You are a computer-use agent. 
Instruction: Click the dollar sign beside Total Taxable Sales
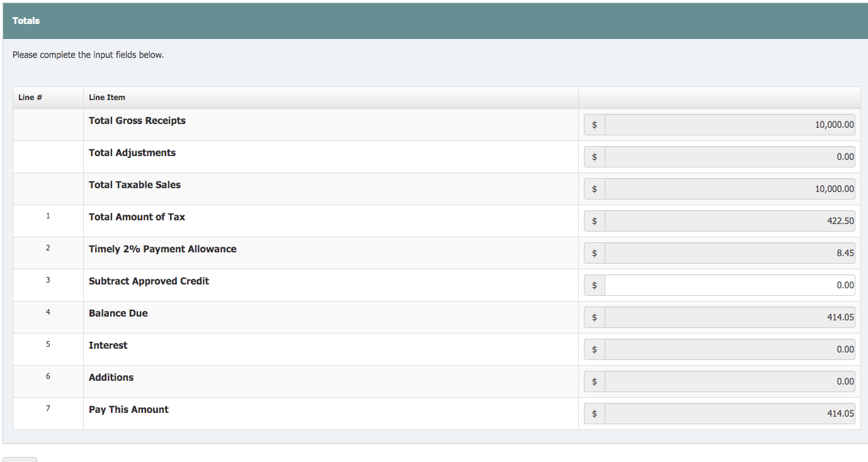point(595,189)
